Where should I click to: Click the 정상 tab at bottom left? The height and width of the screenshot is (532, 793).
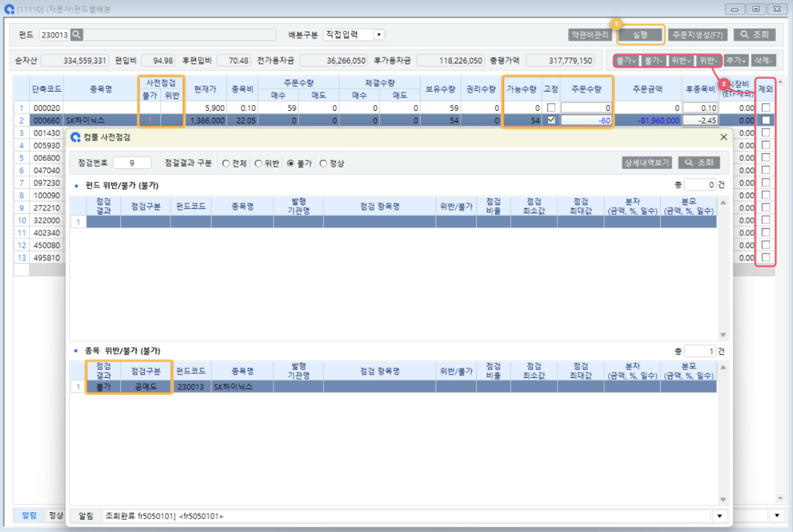(56, 515)
